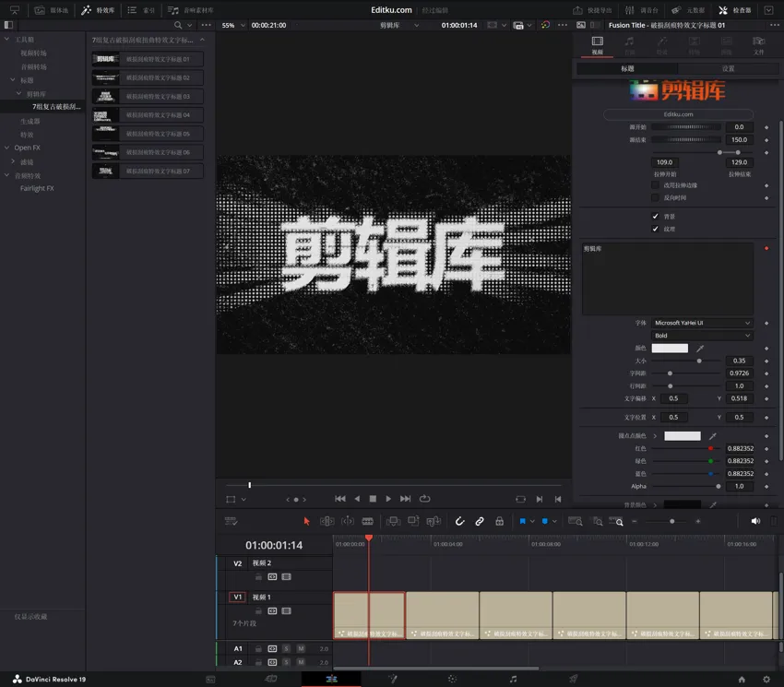Activate the Trim Edit Mode tool
Image resolution: width=784 pixels, height=687 pixels.
(327, 521)
